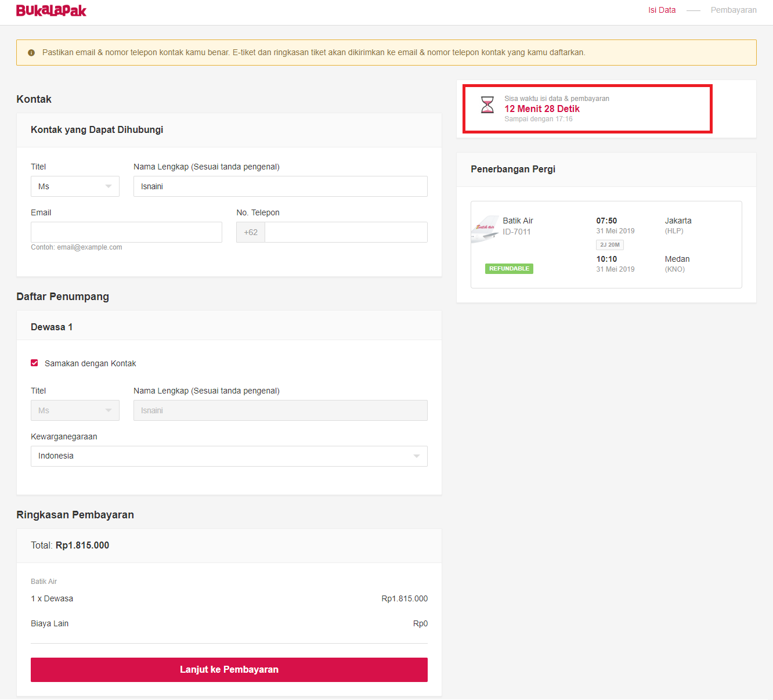Click departure time 07:50
Viewport: 773px width, 700px height.
(x=606, y=221)
